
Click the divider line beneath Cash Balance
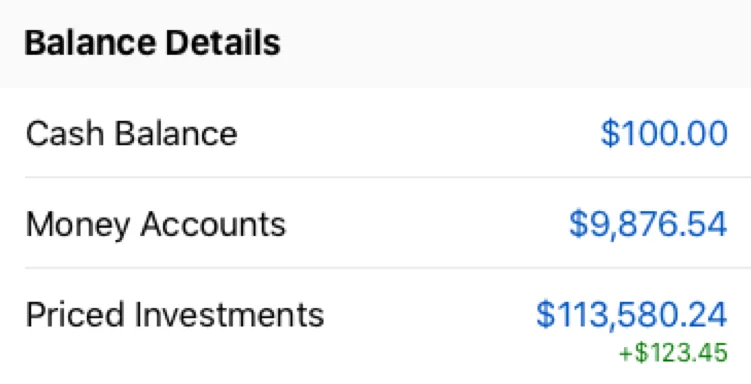[x=388, y=177]
